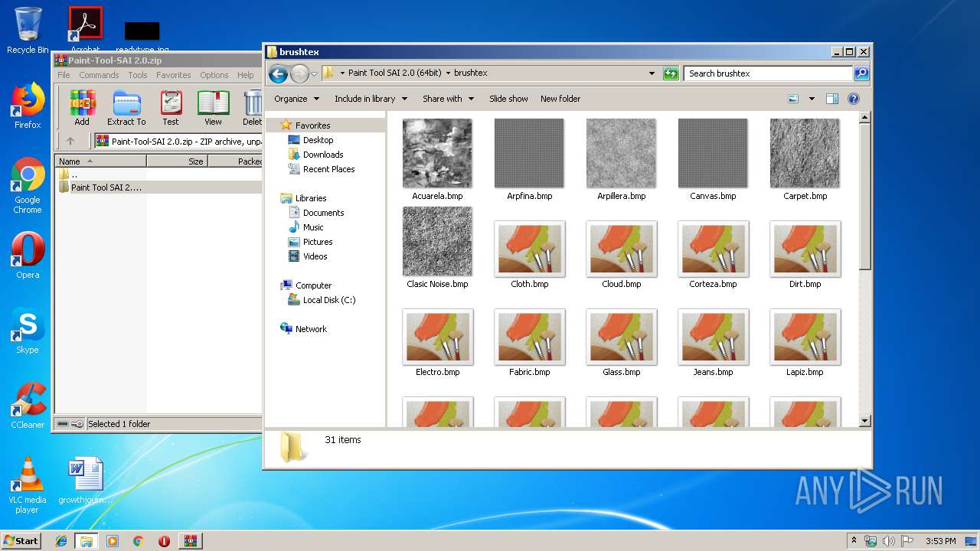Open the Explorer Help icon
The width and height of the screenshot is (980, 551).
[x=854, y=99]
